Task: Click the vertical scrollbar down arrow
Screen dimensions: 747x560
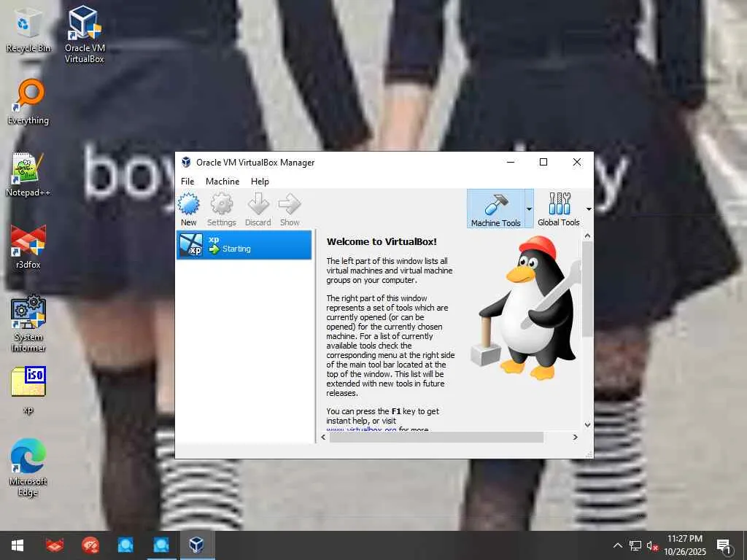Action: [x=587, y=425]
